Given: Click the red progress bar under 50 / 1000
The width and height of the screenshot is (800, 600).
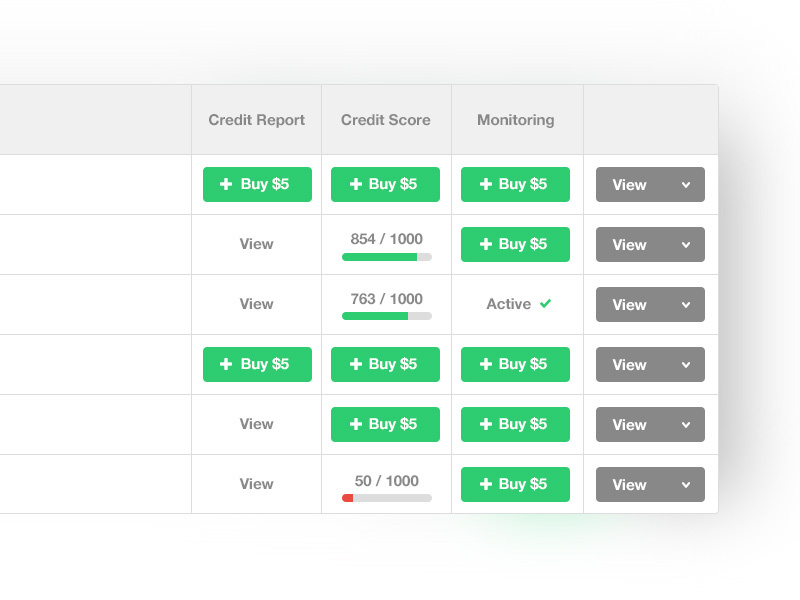Looking at the screenshot, I should [387, 498].
